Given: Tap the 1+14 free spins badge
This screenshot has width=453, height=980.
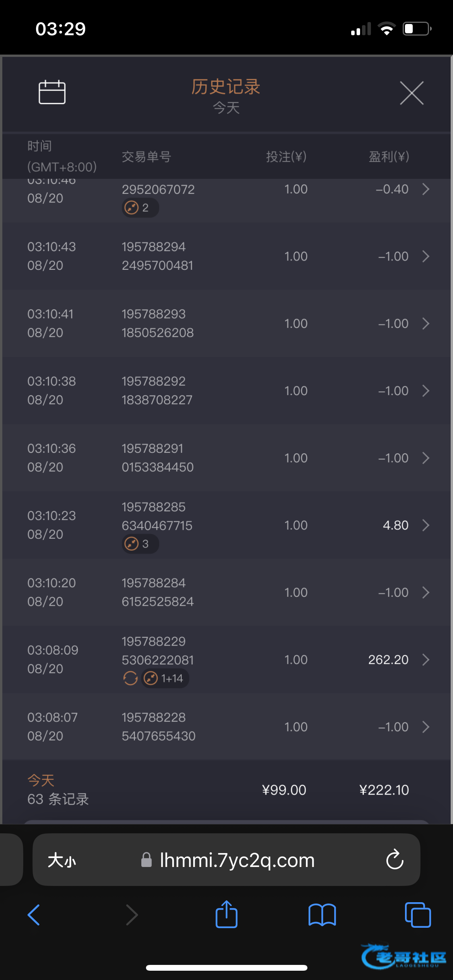Looking at the screenshot, I should (x=165, y=678).
